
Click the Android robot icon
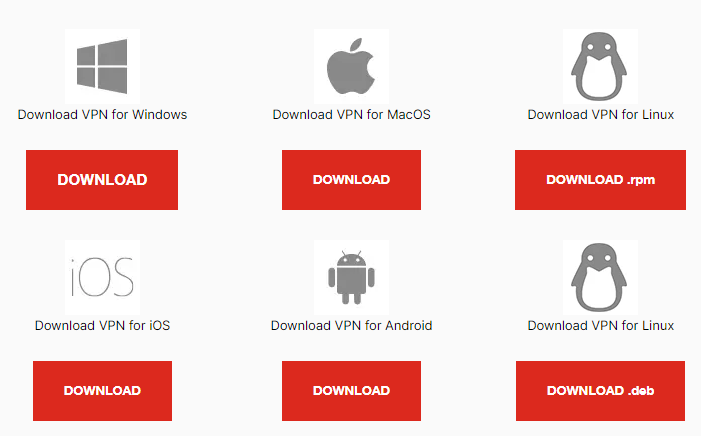(351, 277)
